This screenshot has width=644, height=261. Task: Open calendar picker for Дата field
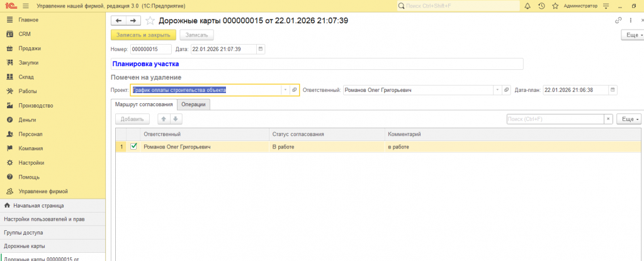click(261, 49)
